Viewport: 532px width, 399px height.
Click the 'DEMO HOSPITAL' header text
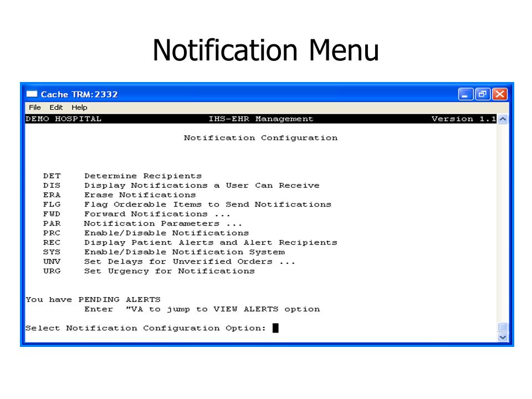(x=63, y=119)
